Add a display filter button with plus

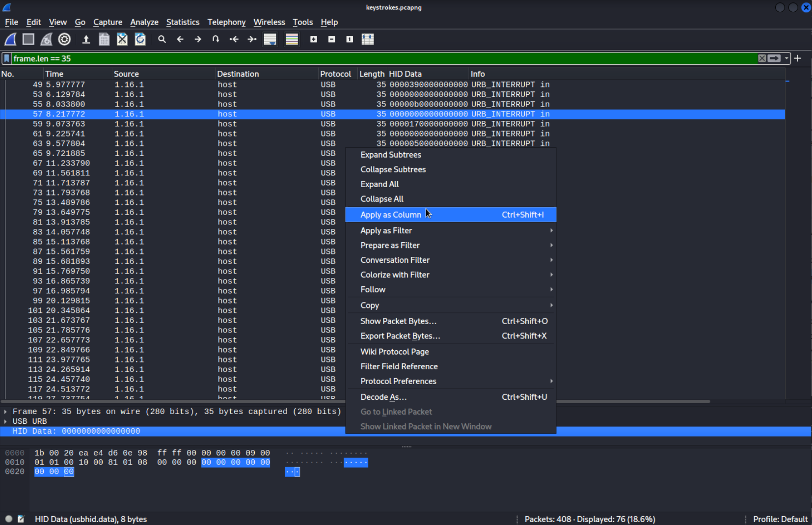pos(798,58)
